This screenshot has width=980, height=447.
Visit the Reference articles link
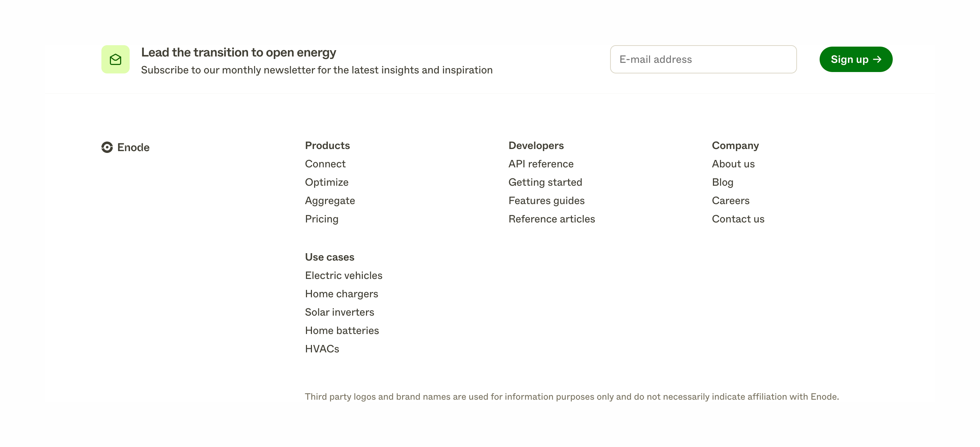(551, 219)
